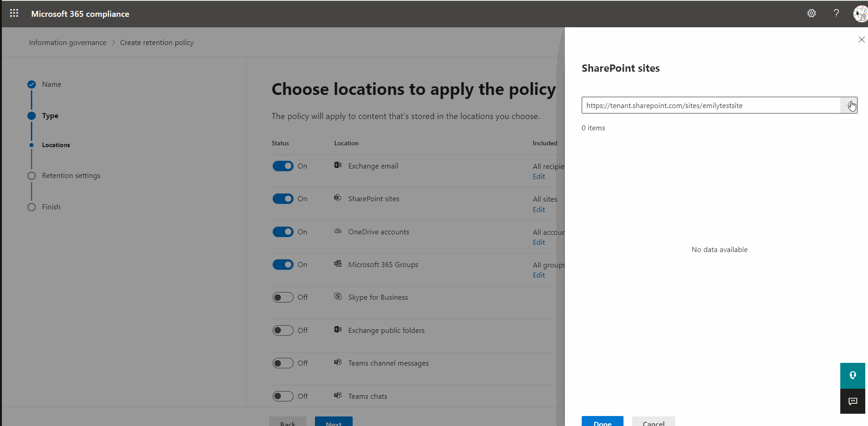Viewport: 868px width, 426px height.
Task: Click the add site plus button
Action: [848, 105]
